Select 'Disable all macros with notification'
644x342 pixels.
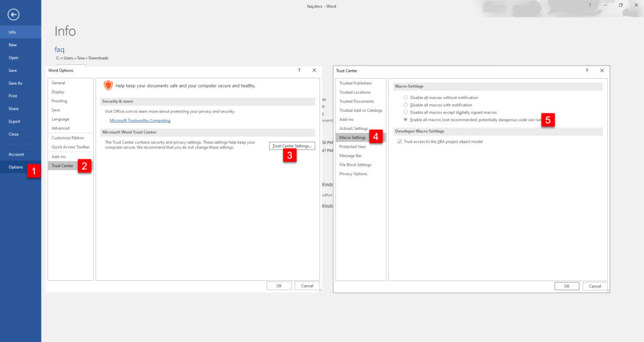pos(406,105)
